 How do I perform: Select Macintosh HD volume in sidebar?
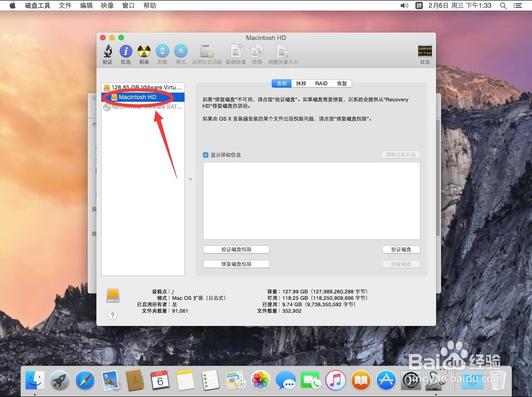coord(143,97)
